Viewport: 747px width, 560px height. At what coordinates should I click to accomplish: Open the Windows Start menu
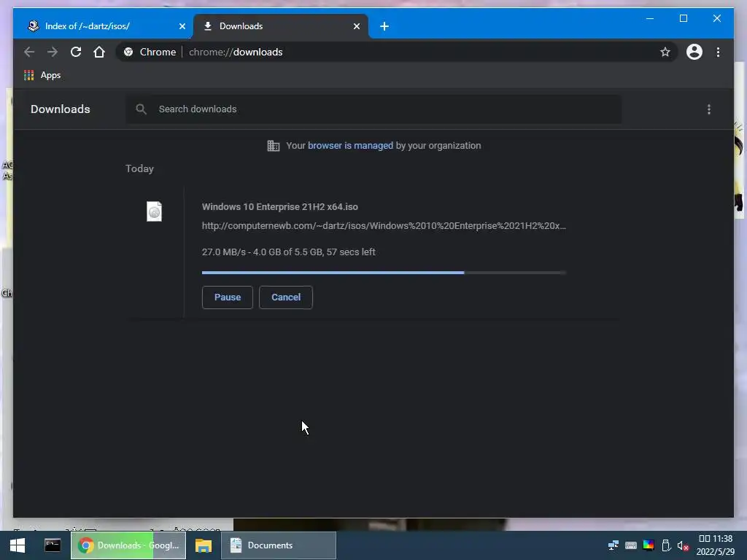coord(18,545)
